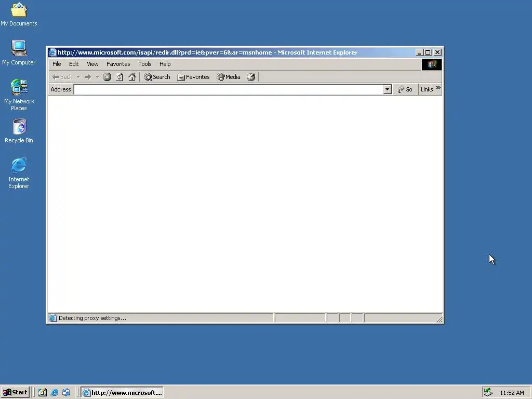This screenshot has width=532, height=399.
Task: Click the Start button
Action: (x=15, y=393)
